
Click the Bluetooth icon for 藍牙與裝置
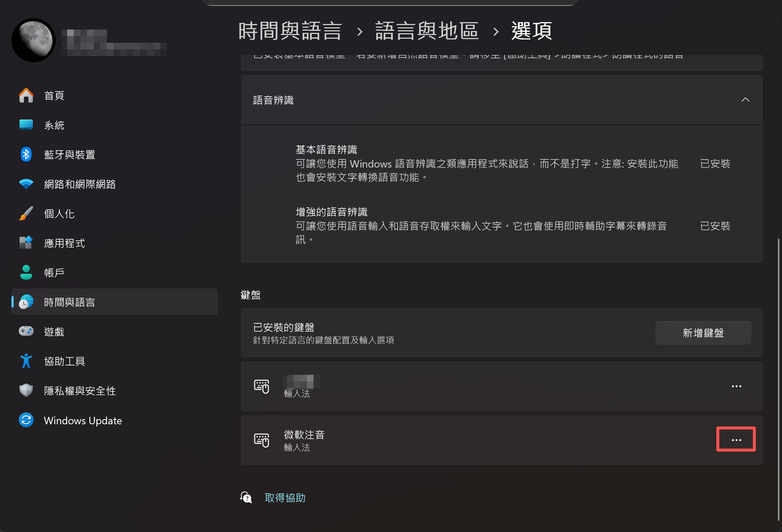[26, 154]
